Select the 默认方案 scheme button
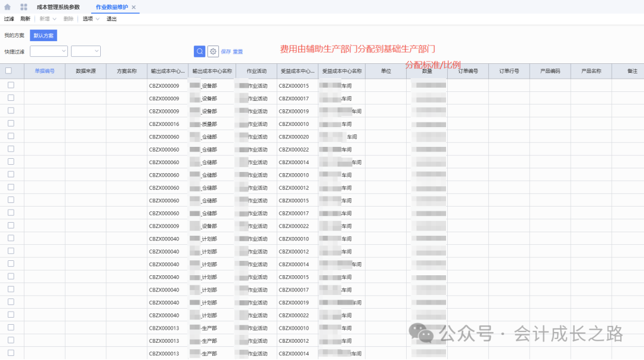 (x=44, y=36)
